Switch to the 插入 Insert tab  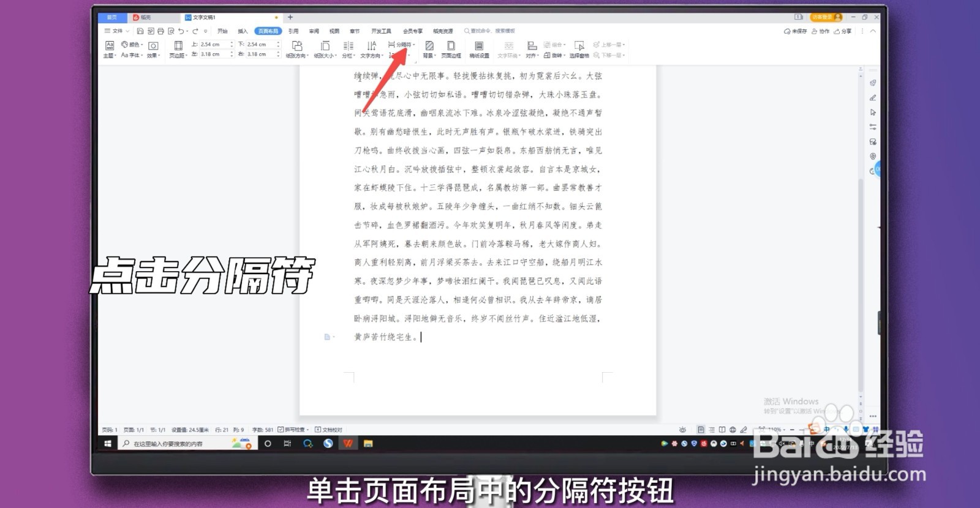[243, 31]
